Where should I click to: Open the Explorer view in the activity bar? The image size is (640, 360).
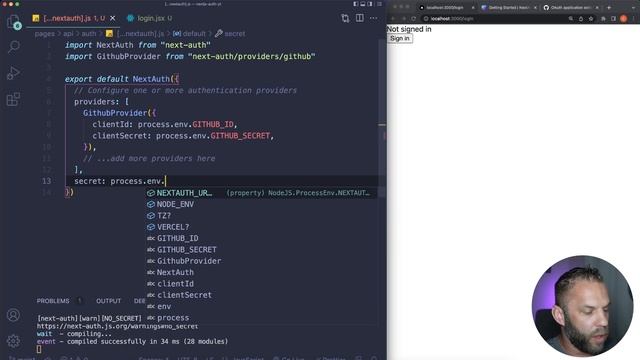click(13, 22)
